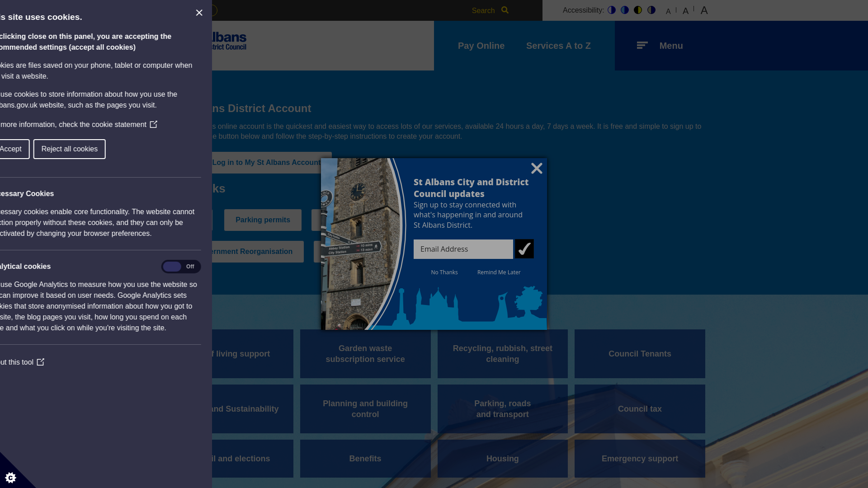Log in to My St Albans Account
This screenshot has height=488, width=868.
[x=271, y=162]
